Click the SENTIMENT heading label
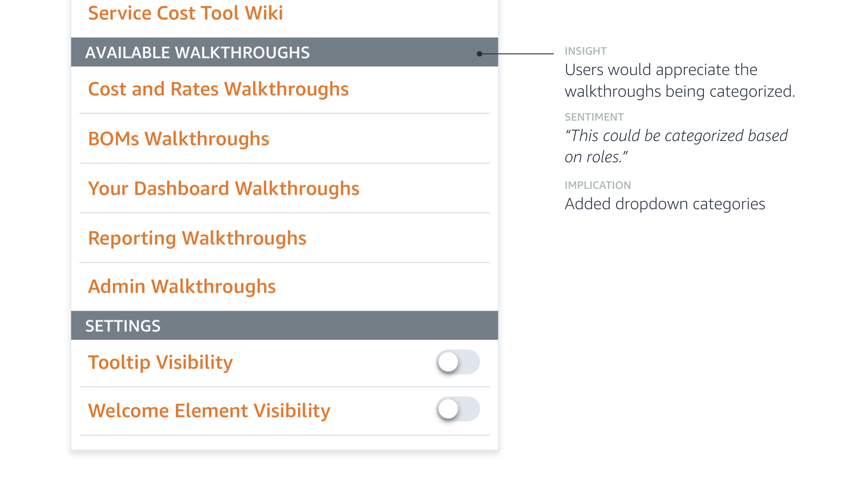Image resolution: width=868 pixels, height=488 pixels. click(x=594, y=117)
